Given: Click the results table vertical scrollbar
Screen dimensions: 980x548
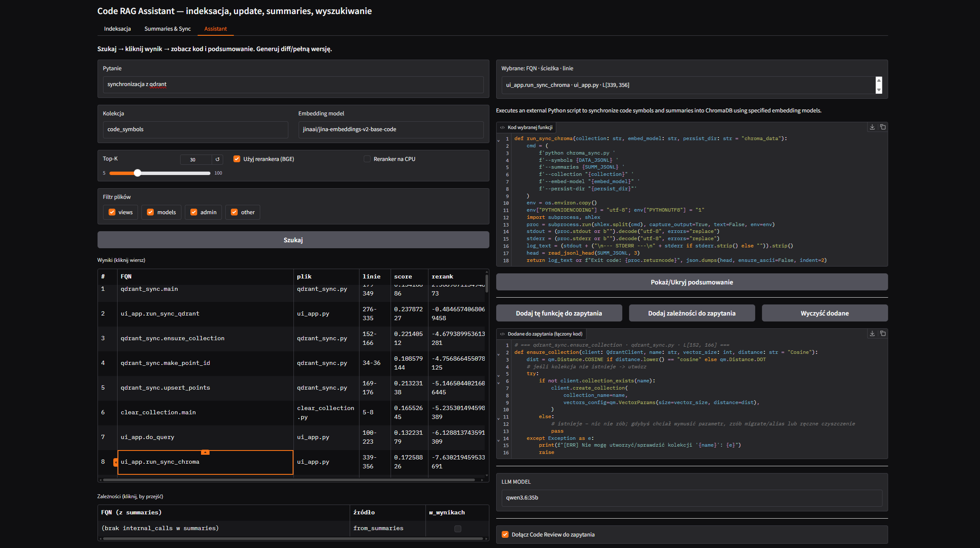Looking at the screenshot, I should coord(486,283).
